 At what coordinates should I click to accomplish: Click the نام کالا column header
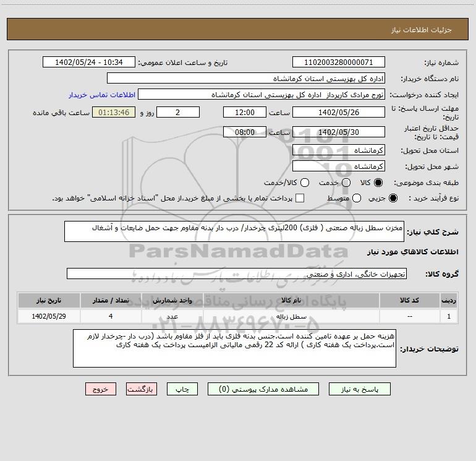tap(291, 300)
